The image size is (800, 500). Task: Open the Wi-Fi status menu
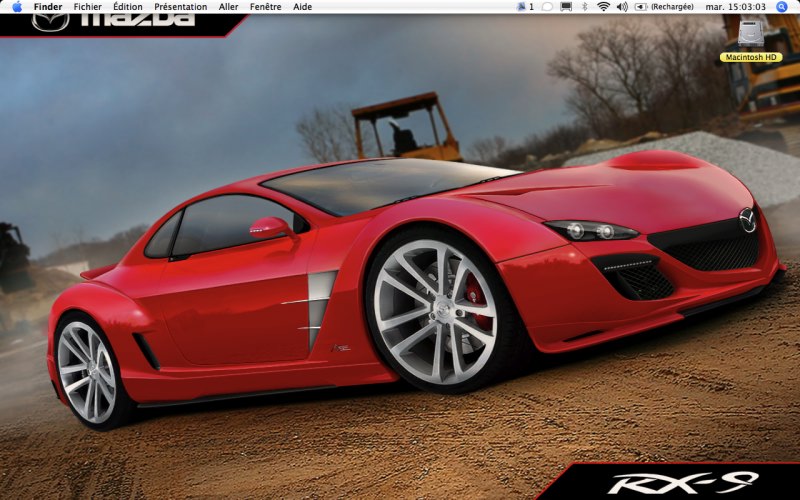[603, 6]
